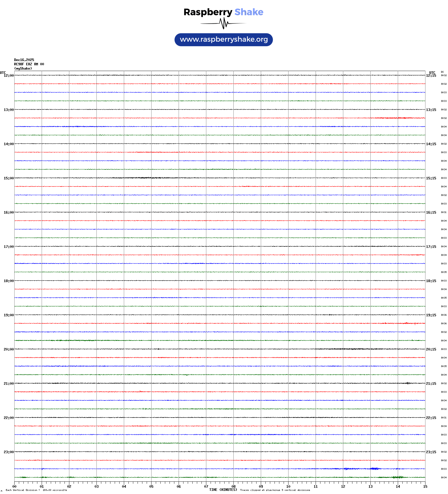Viewport: 448px width, 494px height.
Task: Click the 18:00 hour label on left axis
Action: [9, 281]
